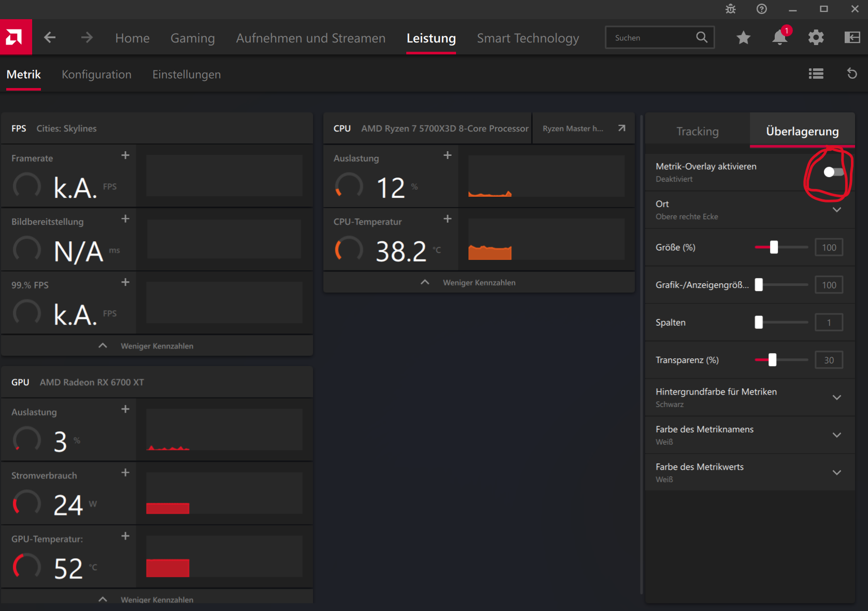Select the Metrik sub-tab

(x=23, y=74)
